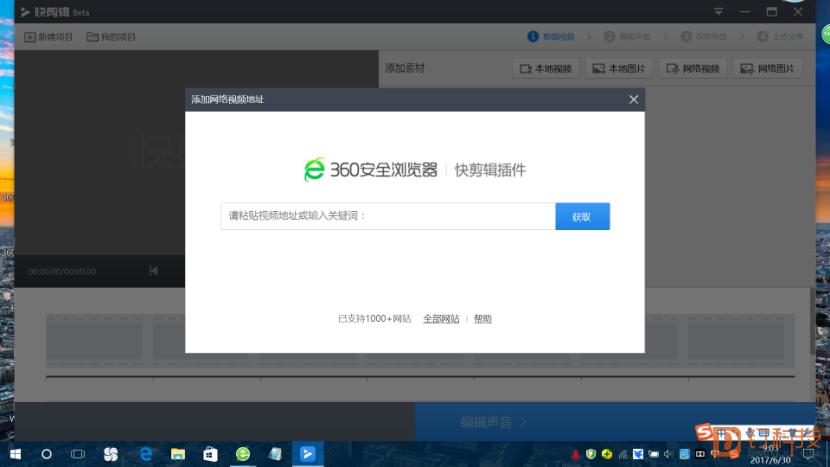Screen dimensions: 830x467
Task: Open Cortana search circle
Action: pos(47,454)
